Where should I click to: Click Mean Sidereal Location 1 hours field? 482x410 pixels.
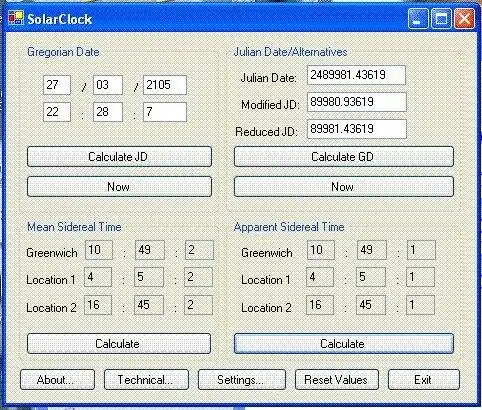coord(98,277)
